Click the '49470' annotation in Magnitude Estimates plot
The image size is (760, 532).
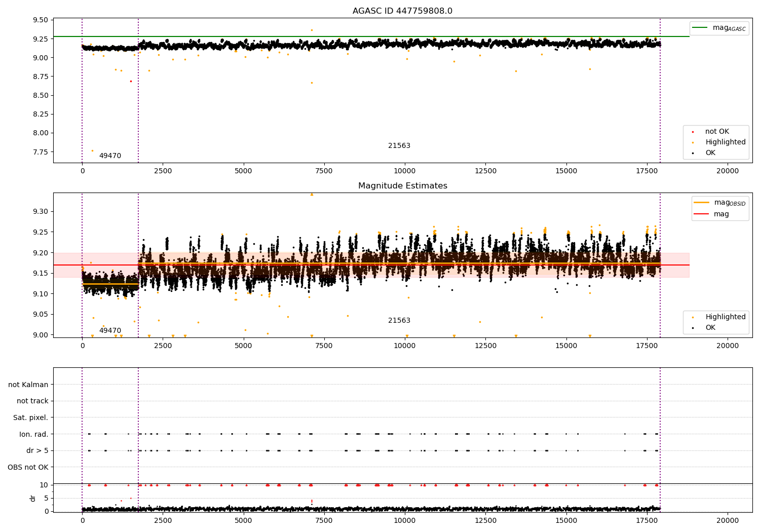tap(110, 331)
